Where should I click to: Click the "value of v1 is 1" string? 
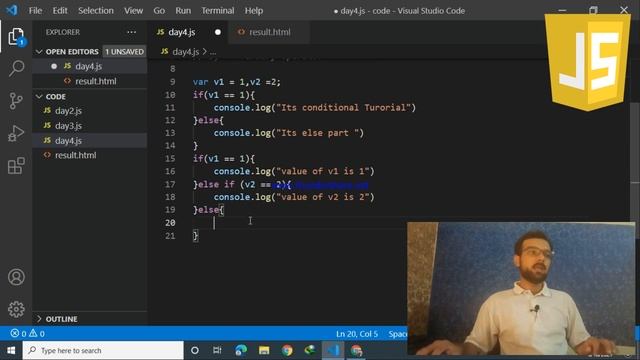pyautogui.click(x=322, y=171)
